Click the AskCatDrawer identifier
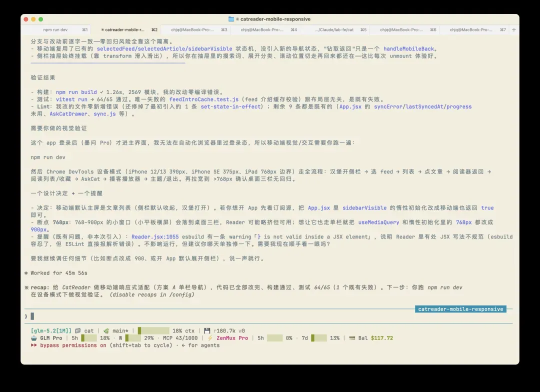Image resolution: width=540 pixels, height=392 pixels. point(68,114)
